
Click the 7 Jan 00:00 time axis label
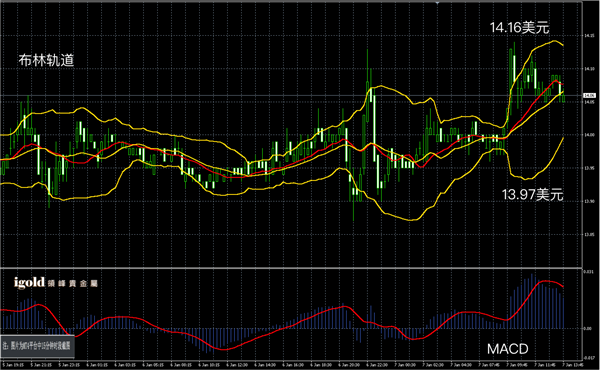[x=406, y=365]
